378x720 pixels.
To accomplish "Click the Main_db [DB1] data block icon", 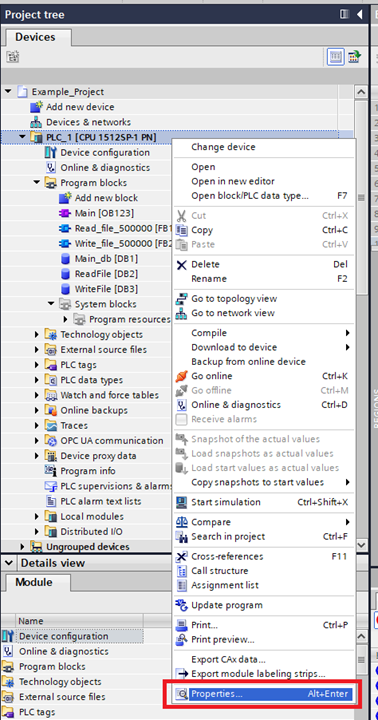I will click(65, 259).
